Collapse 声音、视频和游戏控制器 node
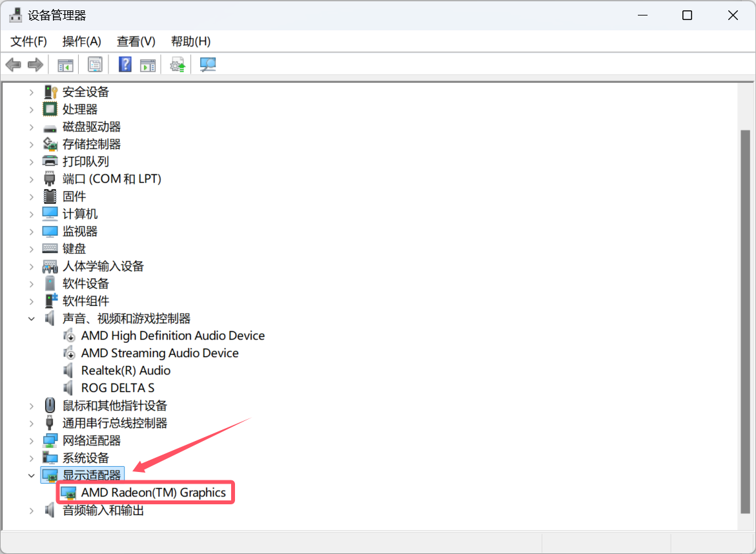 point(31,318)
